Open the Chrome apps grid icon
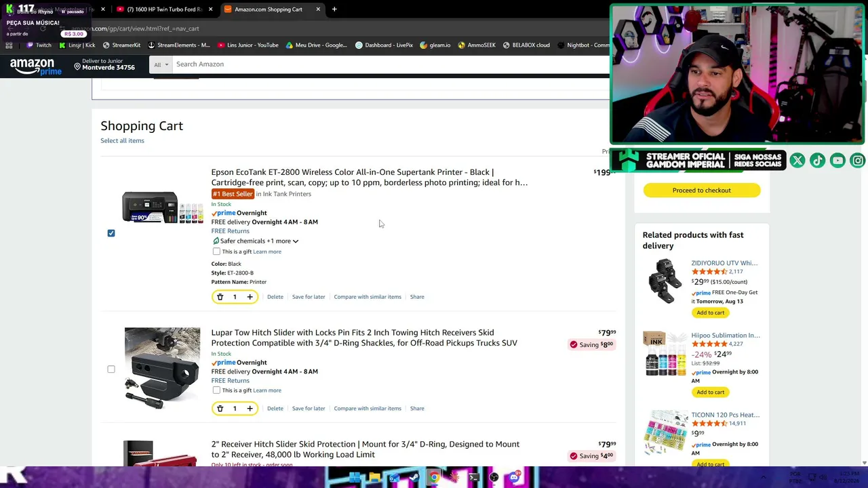 pos(9,45)
